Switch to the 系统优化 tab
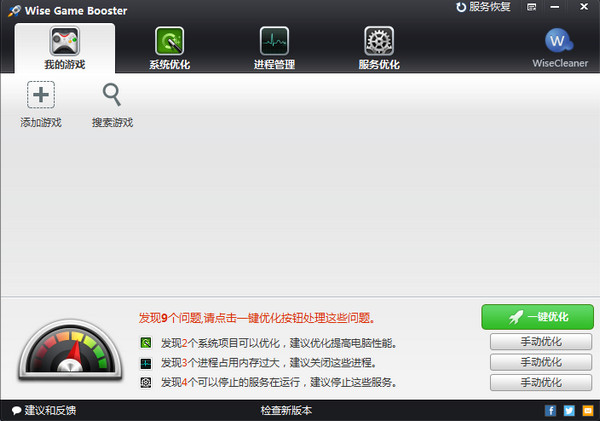The width and height of the screenshot is (600, 421). point(169,47)
